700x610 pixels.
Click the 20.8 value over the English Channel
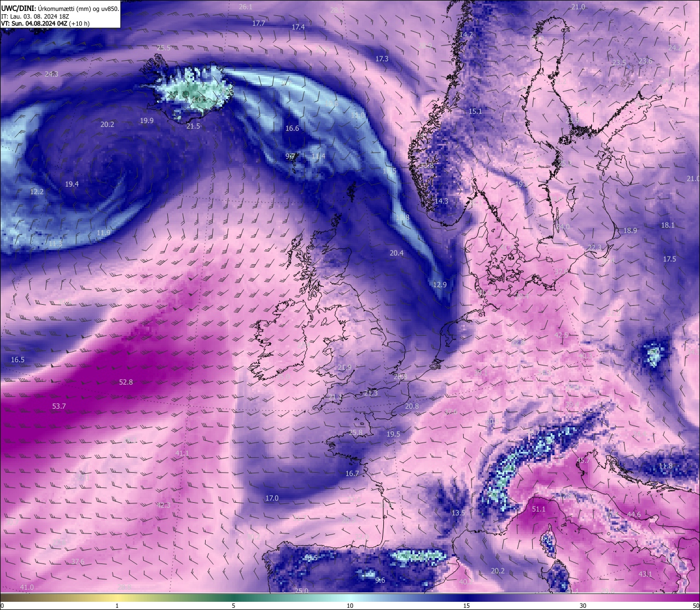click(x=412, y=406)
